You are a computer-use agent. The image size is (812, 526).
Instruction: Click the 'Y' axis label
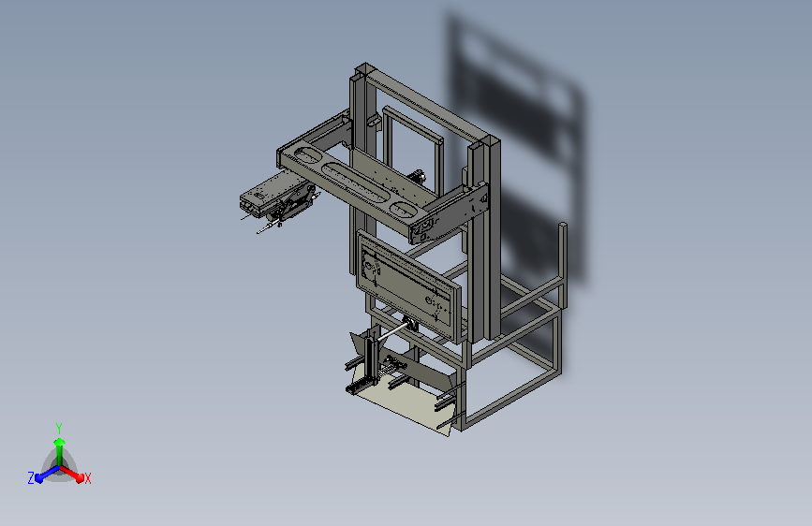[59, 429]
